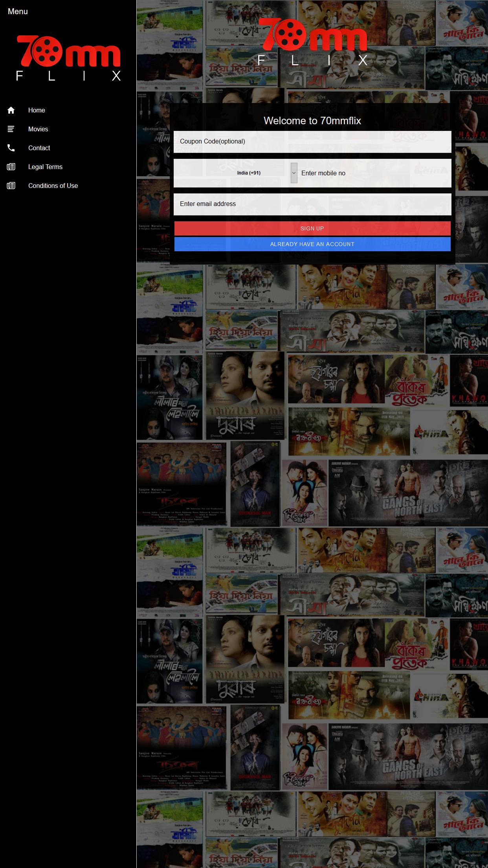Click the Home house icon
This screenshot has height=868, width=488.
click(x=11, y=110)
